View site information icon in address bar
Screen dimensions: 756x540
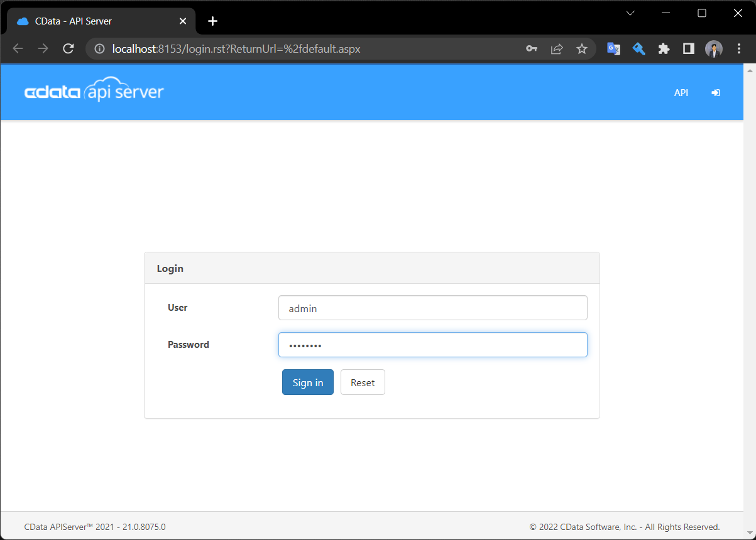100,48
